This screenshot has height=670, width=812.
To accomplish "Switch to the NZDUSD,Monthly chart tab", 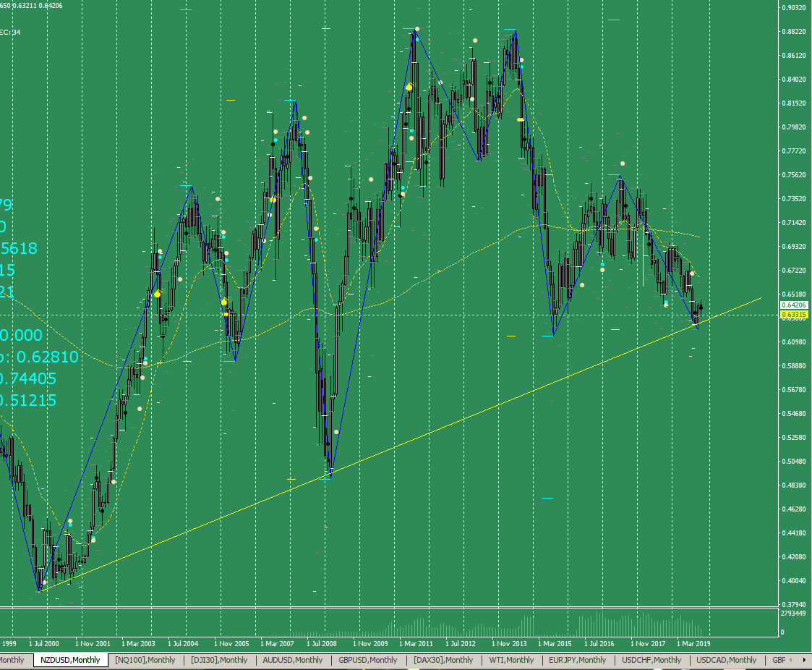I will pos(70,660).
